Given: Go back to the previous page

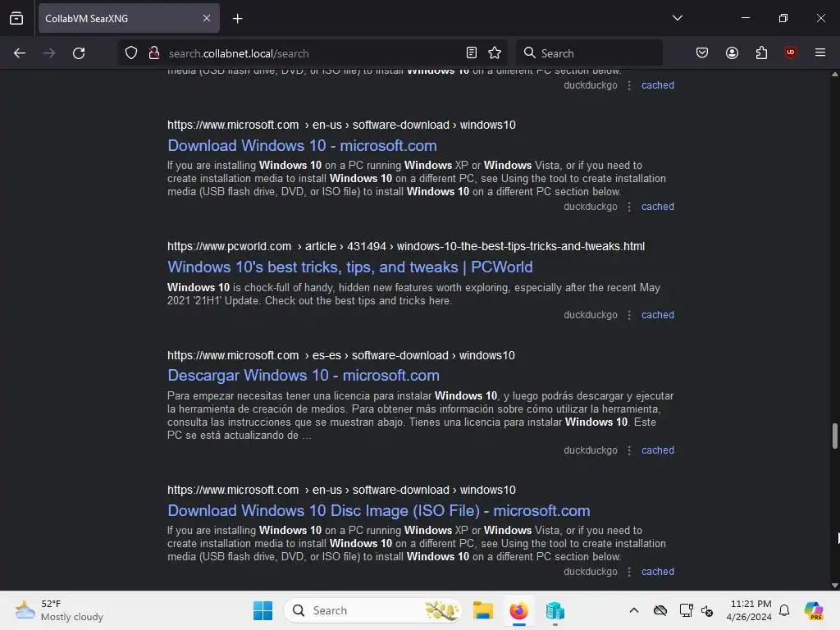Looking at the screenshot, I should (20, 53).
